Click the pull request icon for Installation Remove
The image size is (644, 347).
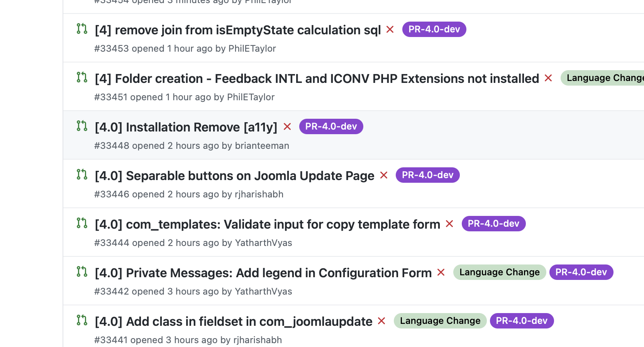(x=82, y=126)
